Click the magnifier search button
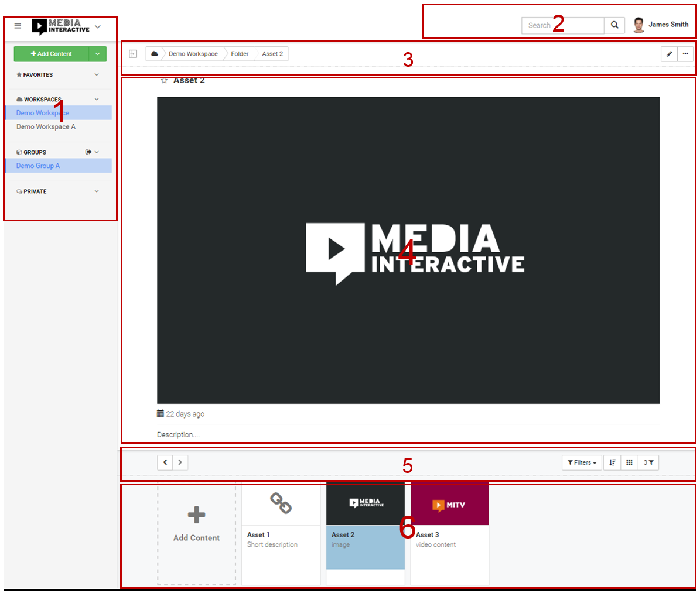Screen dimensions: 700x593 click(x=614, y=25)
